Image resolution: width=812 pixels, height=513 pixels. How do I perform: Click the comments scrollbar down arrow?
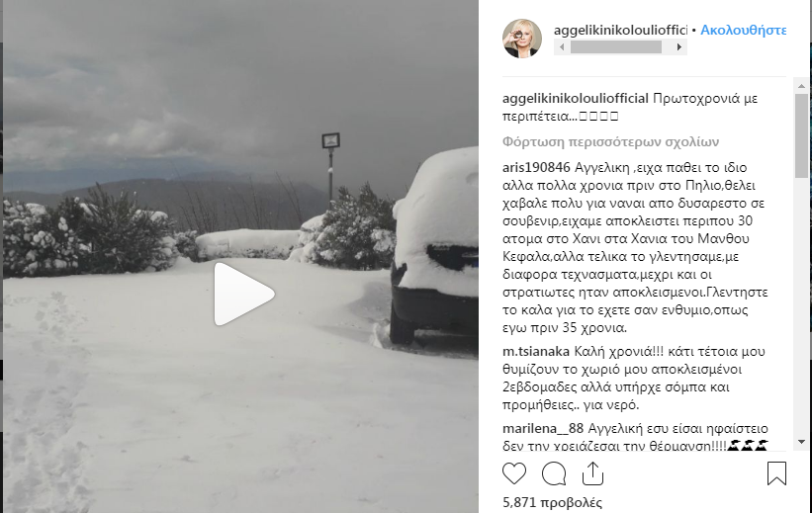tap(801, 442)
